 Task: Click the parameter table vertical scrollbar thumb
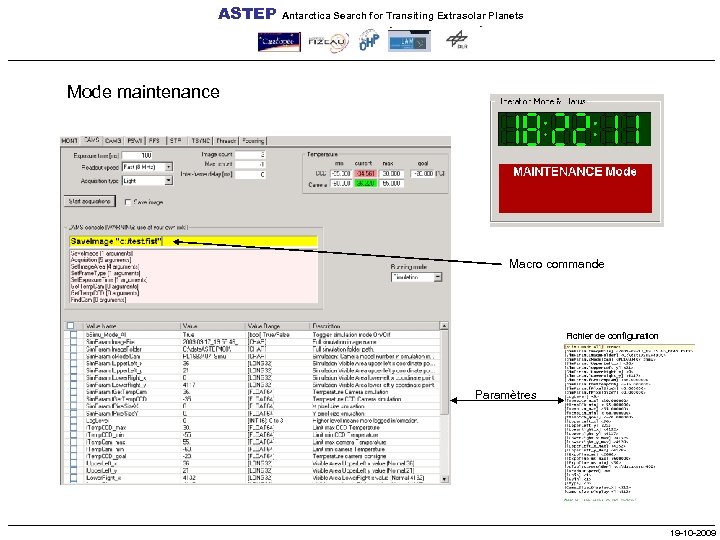tap(444, 372)
